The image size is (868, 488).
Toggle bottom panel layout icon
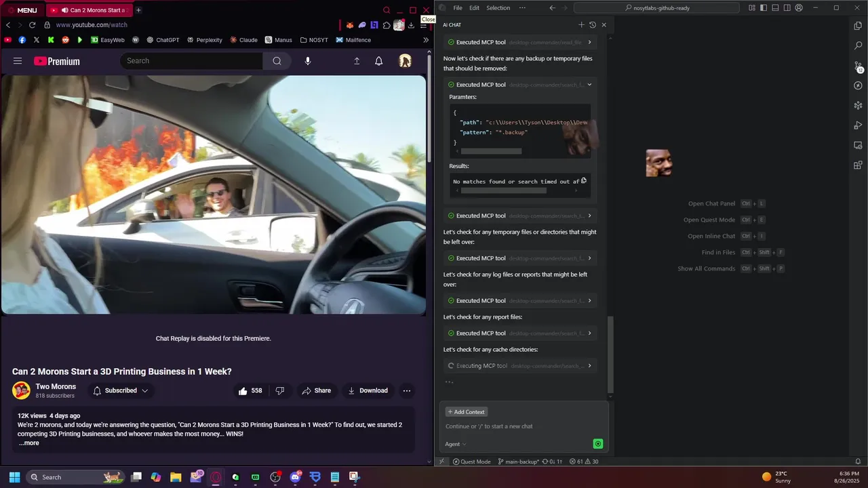pyautogui.click(x=775, y=8)
